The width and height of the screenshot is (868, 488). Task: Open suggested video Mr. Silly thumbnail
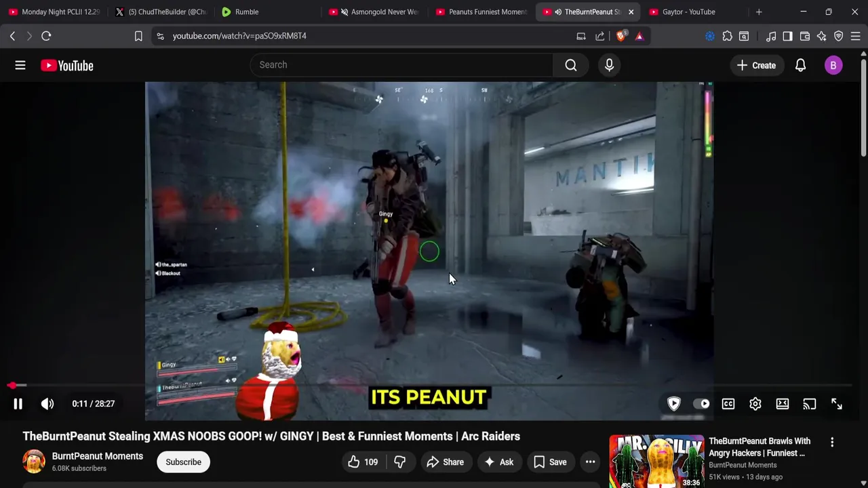point(656,462)
